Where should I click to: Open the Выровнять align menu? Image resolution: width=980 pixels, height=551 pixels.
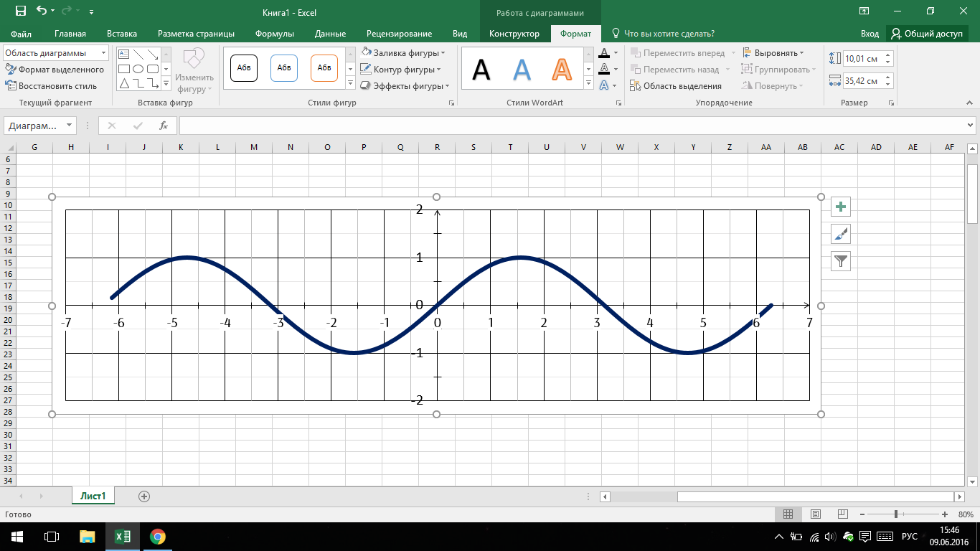pyautogui.click(x=773, y=53)
